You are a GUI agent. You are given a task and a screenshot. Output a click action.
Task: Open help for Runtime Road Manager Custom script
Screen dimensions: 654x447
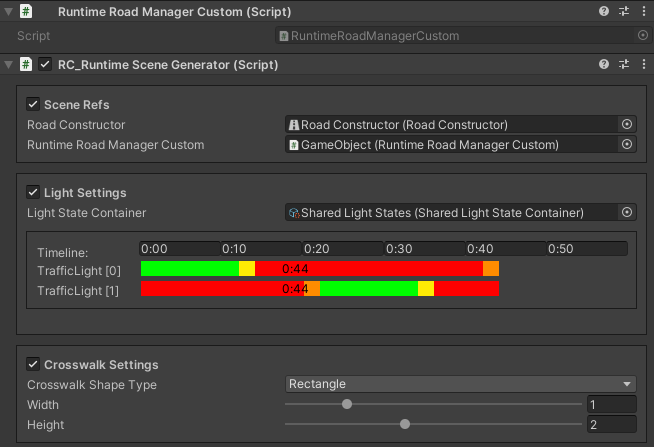(x=604, y=11)
